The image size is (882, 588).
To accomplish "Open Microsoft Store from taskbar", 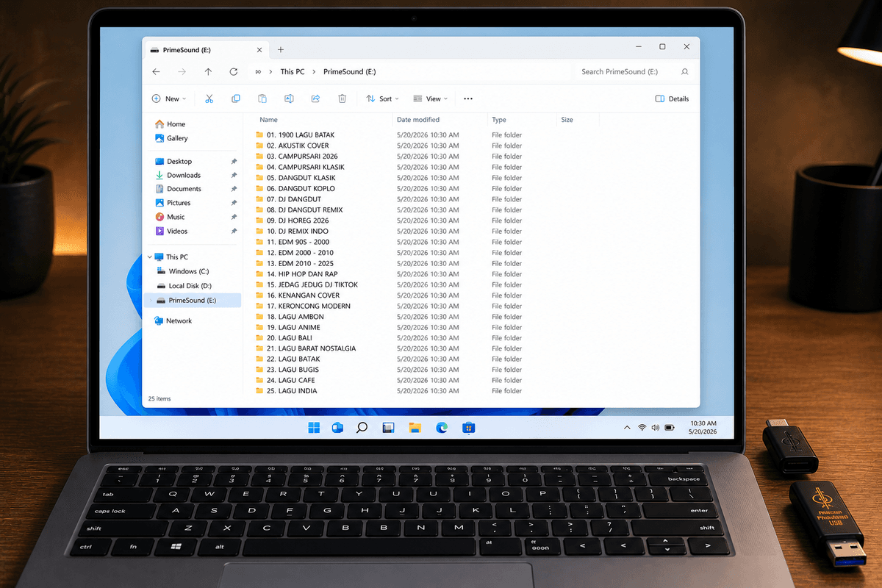I will [x=468, y=428].
